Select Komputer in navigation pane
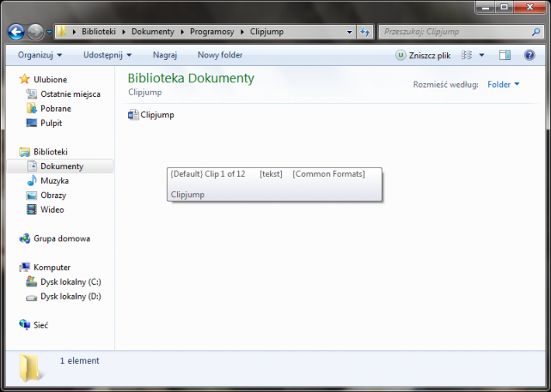The height and width of the screenshot is (392, 551). (x=52, y=267)
